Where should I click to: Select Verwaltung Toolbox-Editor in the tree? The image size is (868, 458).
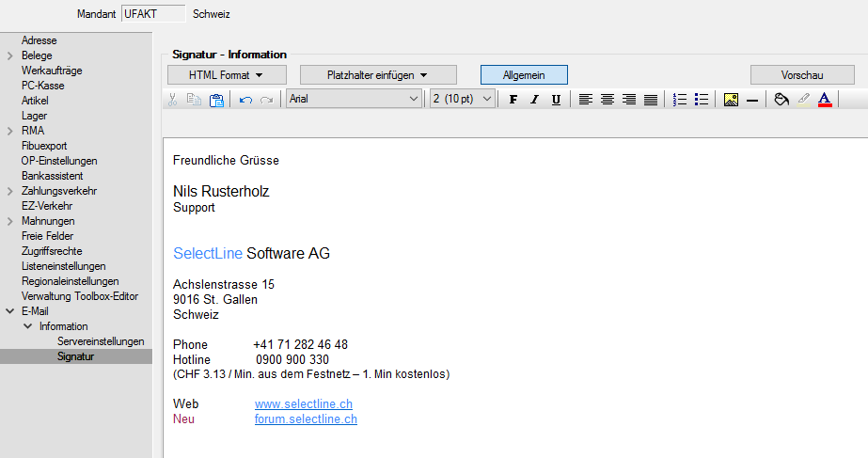(x=80, y=296)
